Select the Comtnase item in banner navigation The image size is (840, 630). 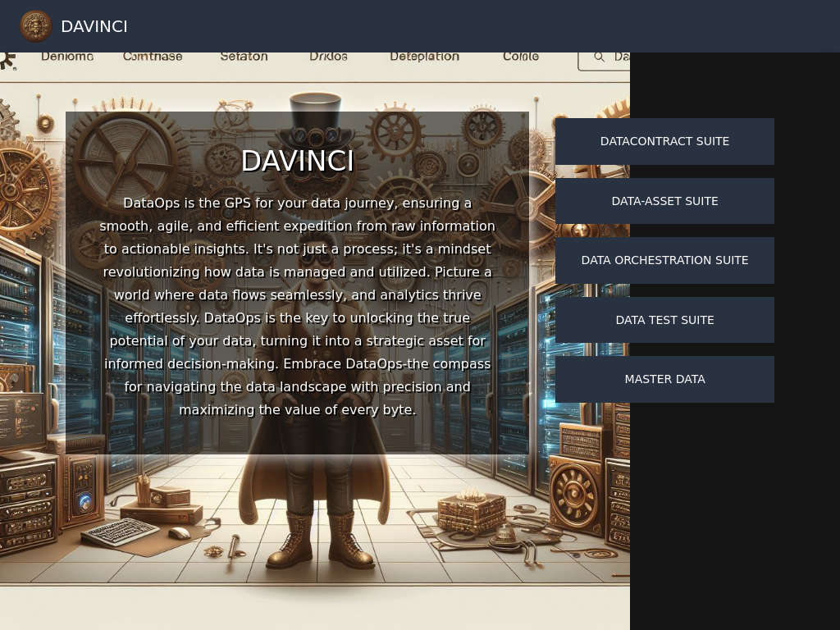[153, 57]
